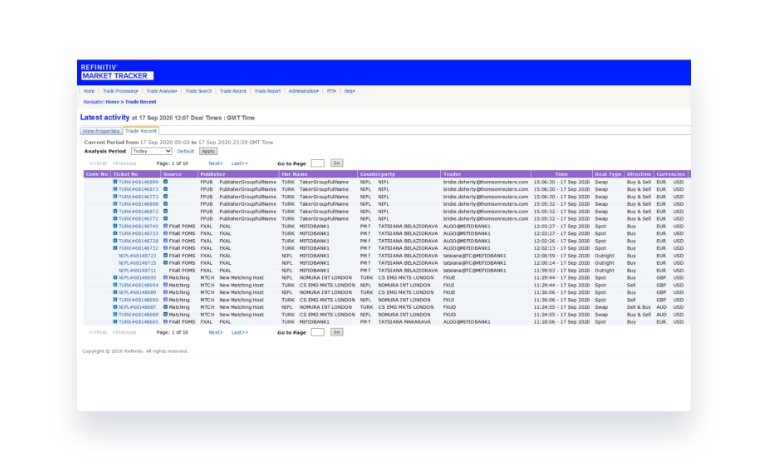
Task: Open the Trade Search menu item
Action: coord(198,91)
